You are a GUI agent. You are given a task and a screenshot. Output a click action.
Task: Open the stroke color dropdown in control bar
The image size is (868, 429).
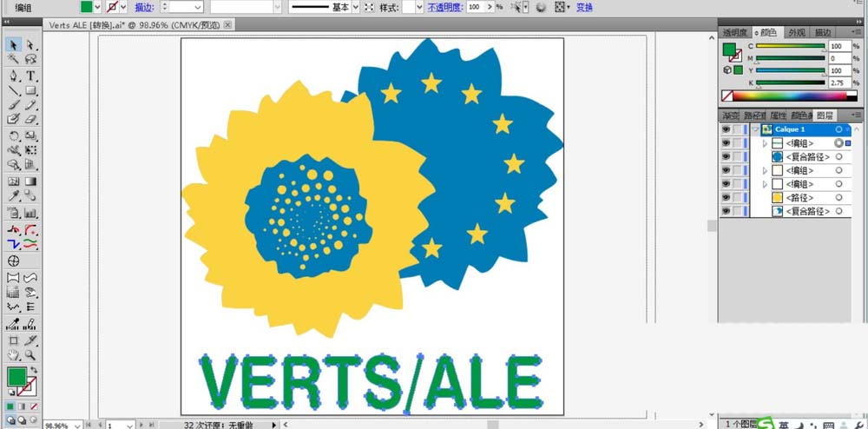coord(123,7)
